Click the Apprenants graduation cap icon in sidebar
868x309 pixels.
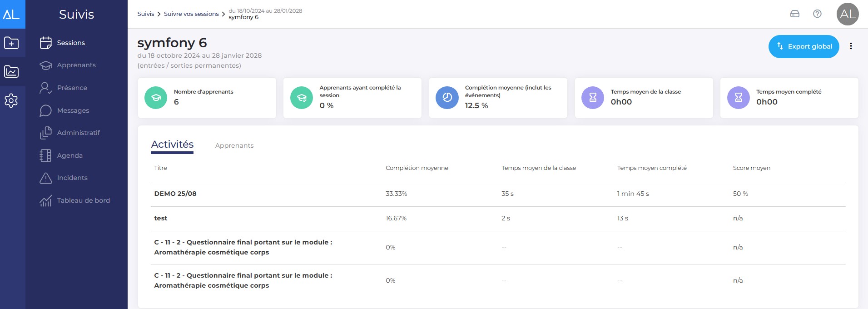pos(46,65)
